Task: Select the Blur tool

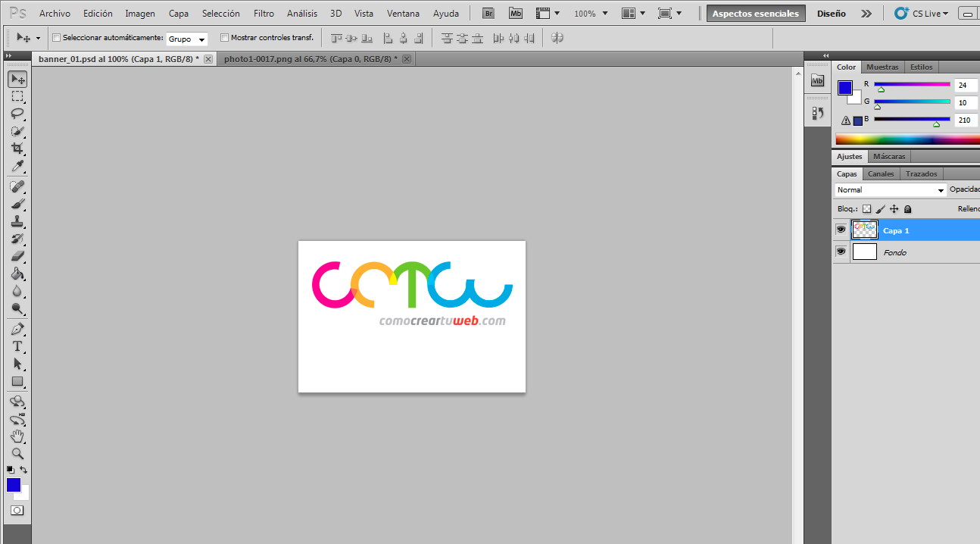Action: pos(17,291)
